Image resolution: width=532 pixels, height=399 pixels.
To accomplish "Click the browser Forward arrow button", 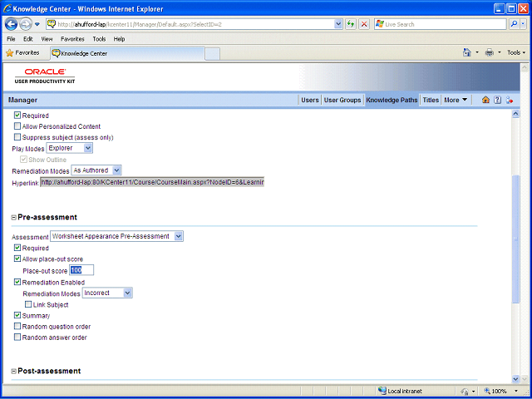I will point(26,24).
